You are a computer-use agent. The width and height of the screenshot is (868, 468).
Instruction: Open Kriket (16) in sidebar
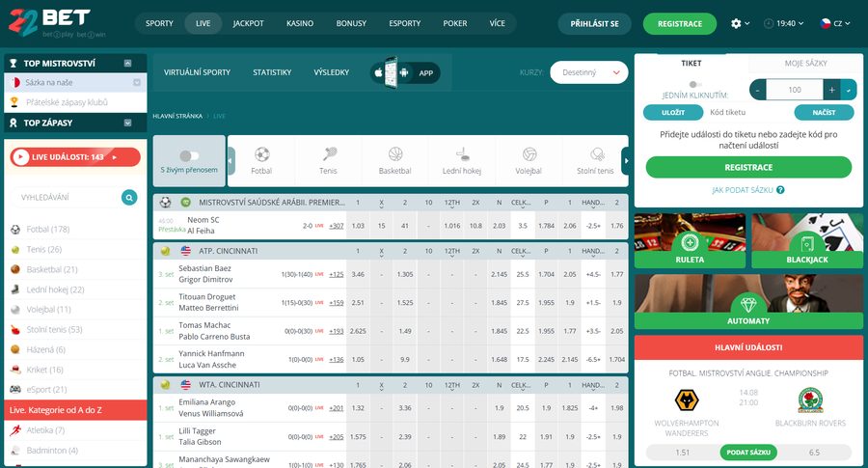pyautogui.click(x=75, y=370)
